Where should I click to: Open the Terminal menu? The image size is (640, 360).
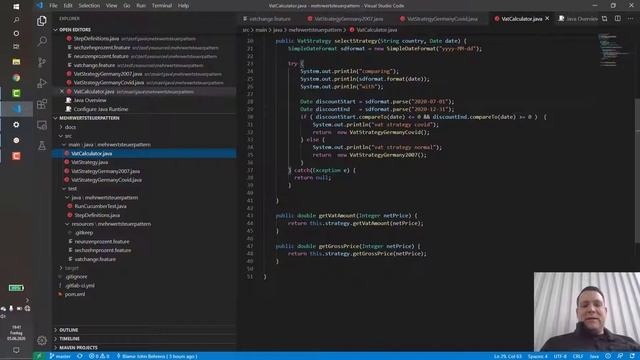[x=162, y=6]
